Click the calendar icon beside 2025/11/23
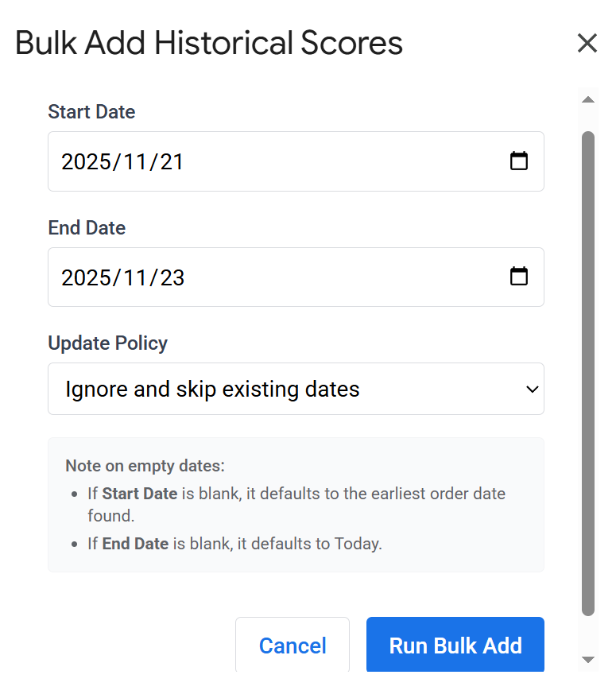The width and height of the screenshot is (616, 694). (519, 276)
